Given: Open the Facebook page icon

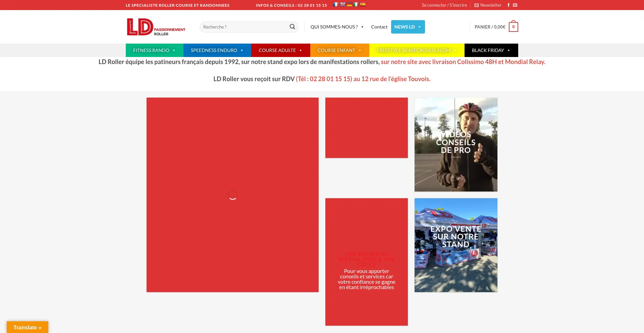Looking at the screenshot, I should pyautogui.click(x=508, y=5).
